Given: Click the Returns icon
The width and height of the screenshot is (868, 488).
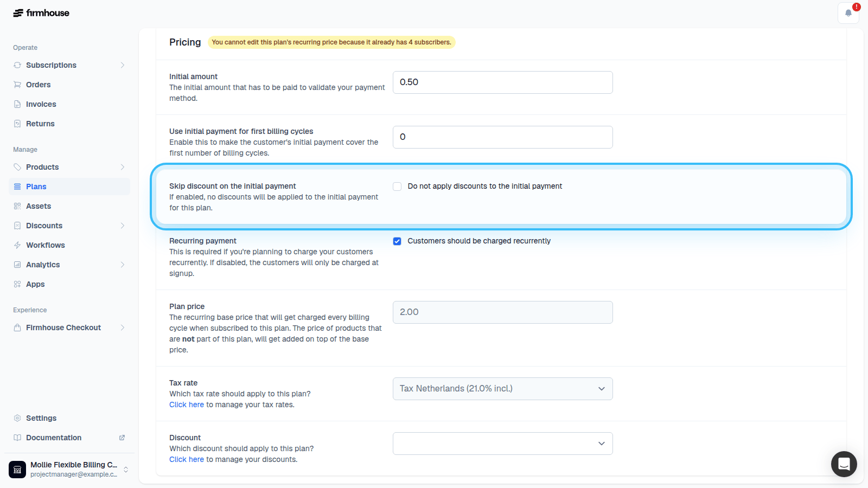Looking at the screenshot, I should (x=17, y=124).
